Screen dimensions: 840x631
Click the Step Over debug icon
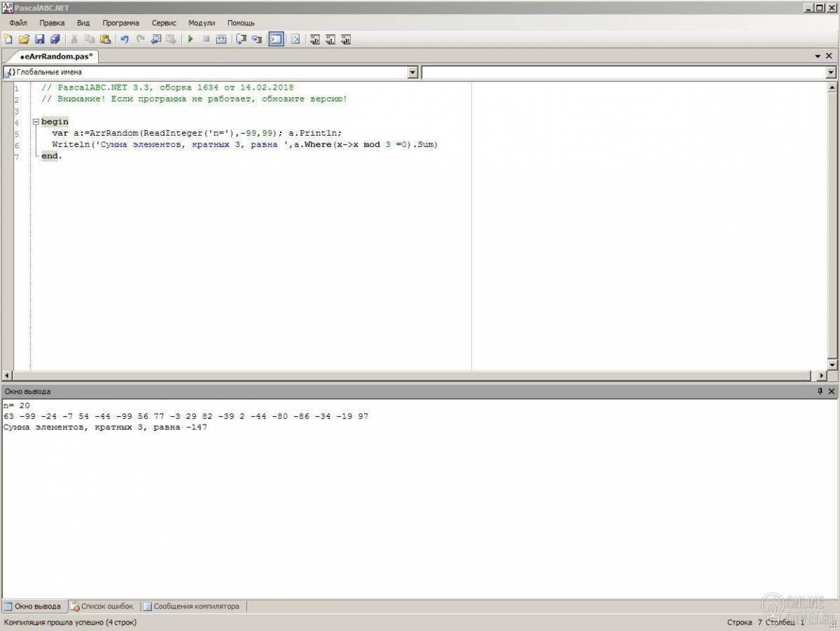pos(241,39)
